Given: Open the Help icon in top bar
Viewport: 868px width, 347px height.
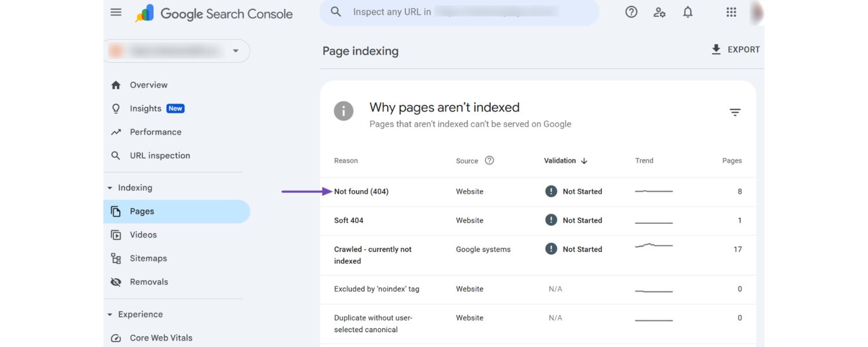Looking at the screenshot, I should click(x=631, y=12).
